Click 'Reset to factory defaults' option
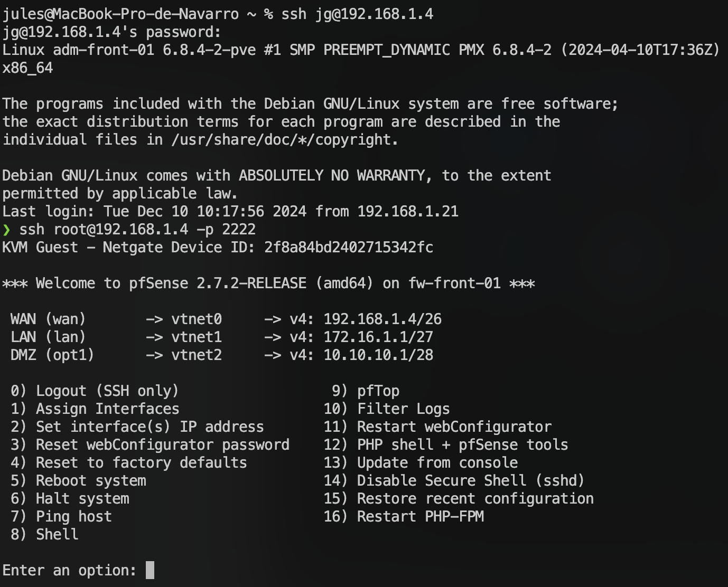The height and width of the screenshot is (587, 728). 141,463
